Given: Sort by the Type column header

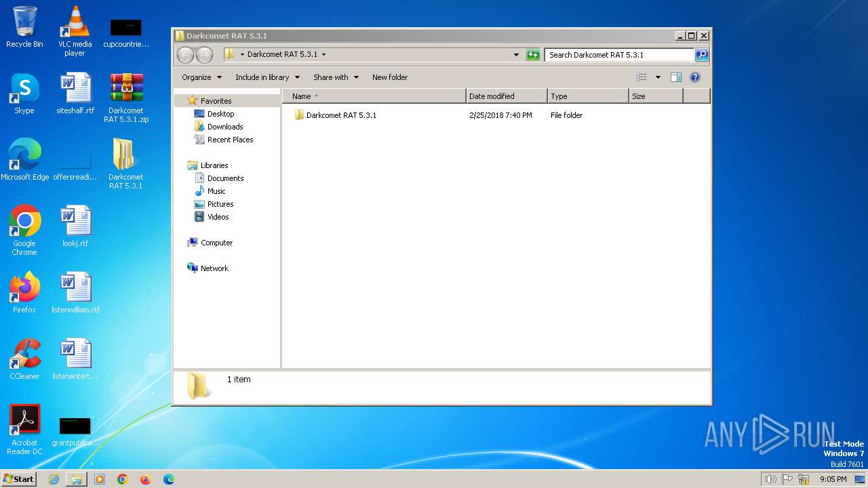Looking at the screenshot, I should coord(588,96).
